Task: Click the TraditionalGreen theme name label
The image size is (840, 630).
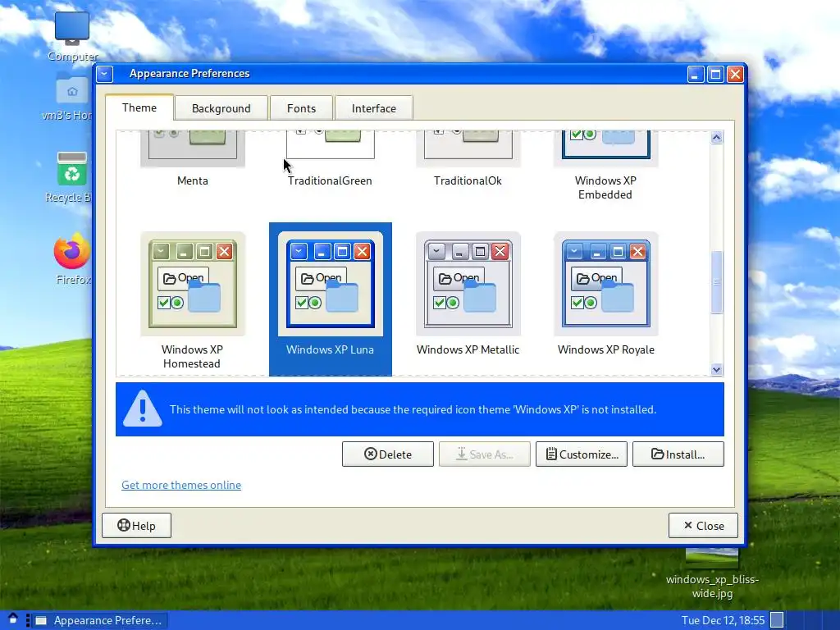Action: tap(330, 180)
